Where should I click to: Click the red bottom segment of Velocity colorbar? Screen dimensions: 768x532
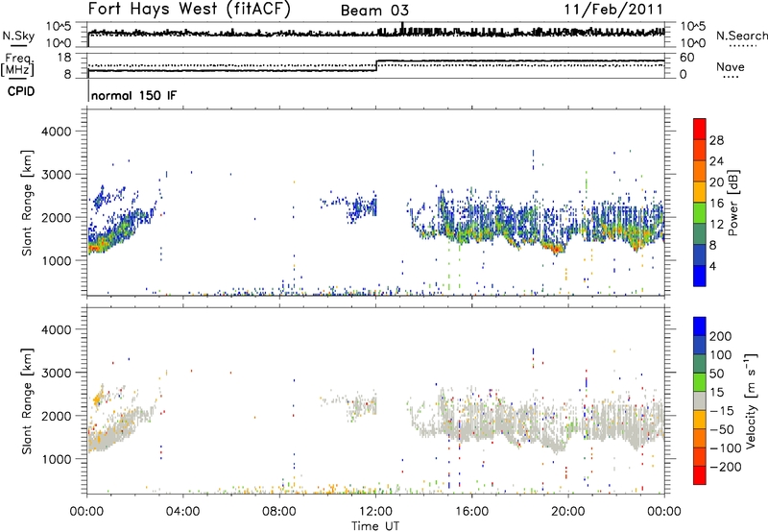[700, 475]
